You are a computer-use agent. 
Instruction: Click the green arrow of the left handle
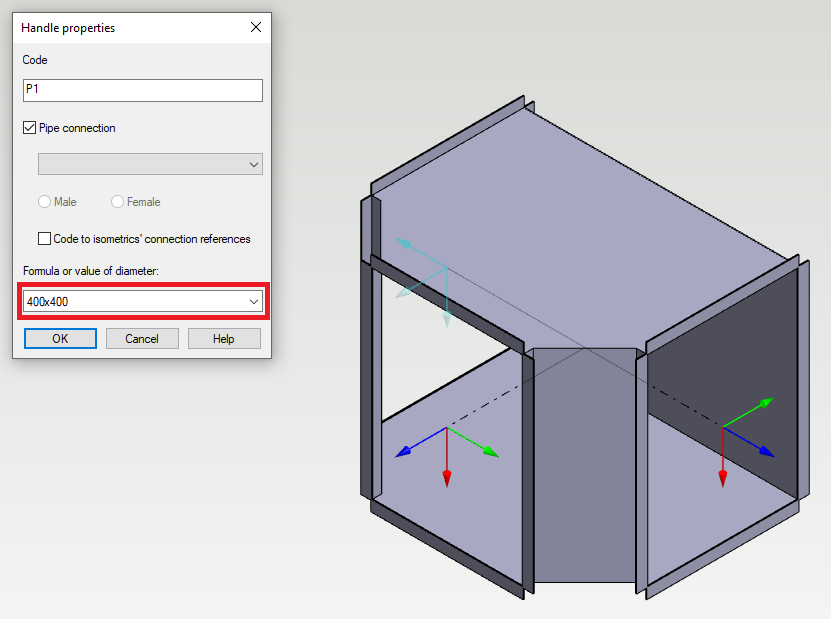488,451
